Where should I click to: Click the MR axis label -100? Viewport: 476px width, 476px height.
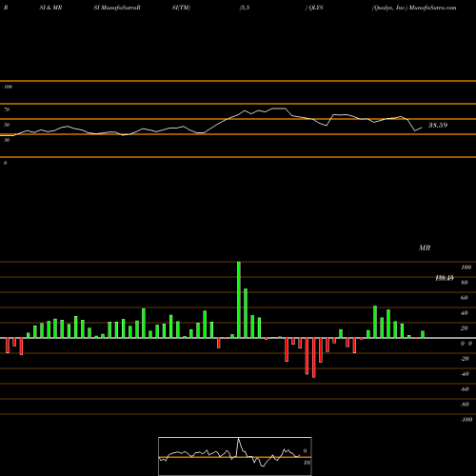tap(466, 420)
